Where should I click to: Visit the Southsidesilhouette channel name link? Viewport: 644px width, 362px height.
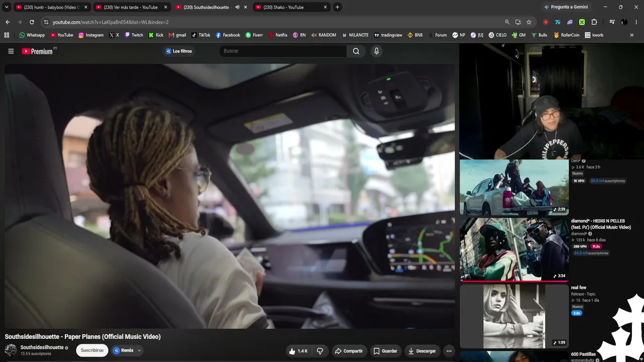[x=42, y=347]
